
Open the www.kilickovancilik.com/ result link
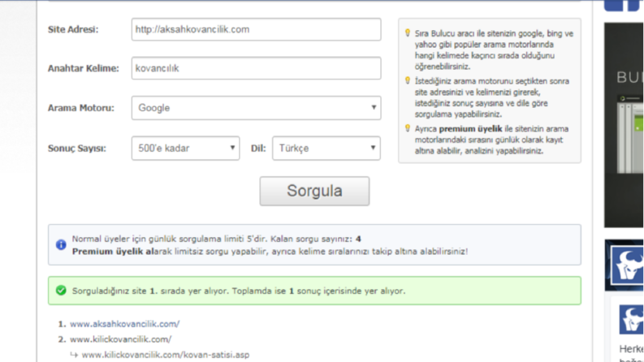coord(121,339)
